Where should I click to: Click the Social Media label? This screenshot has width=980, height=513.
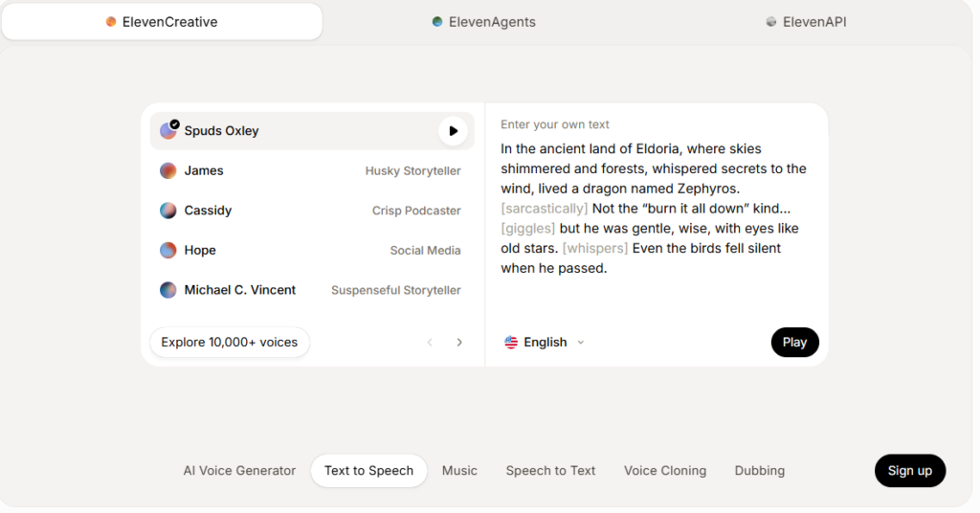[x=426, y=251]
